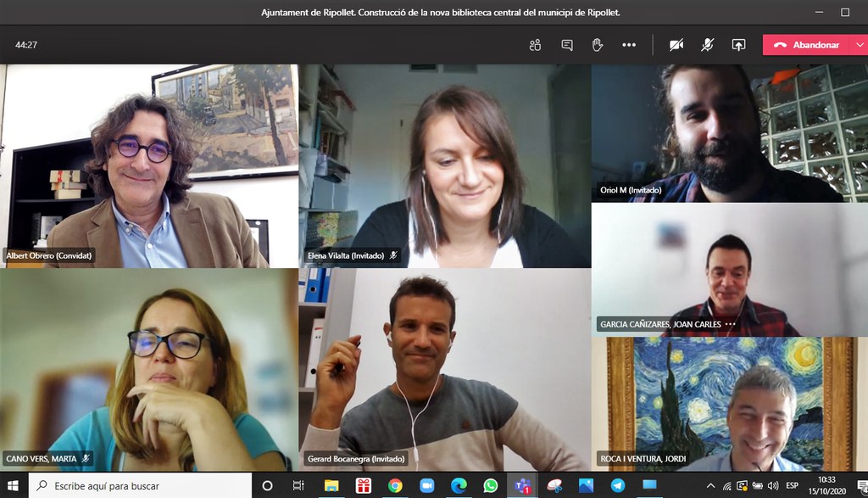Open options on Garcia Cañizares tile
The width and height of the screenshot is (868, 498).
coord(730,324)
